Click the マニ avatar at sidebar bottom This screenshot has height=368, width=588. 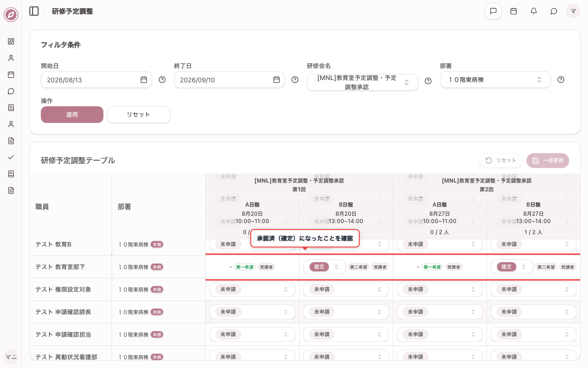point(11,357)
